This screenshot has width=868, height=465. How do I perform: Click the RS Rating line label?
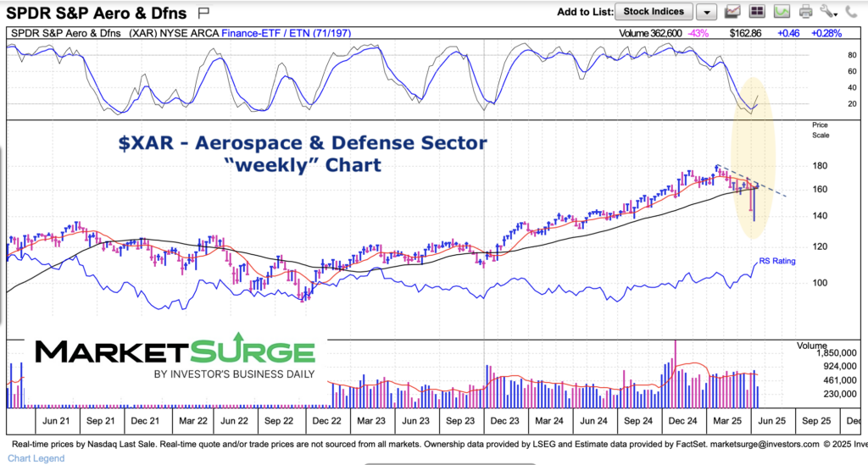click(x=777, y=261)
